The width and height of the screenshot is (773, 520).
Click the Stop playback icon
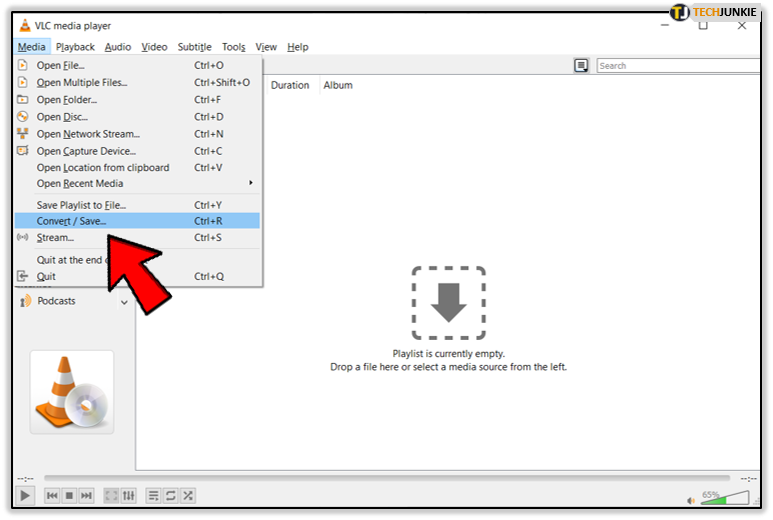click(x=69, y=496)
